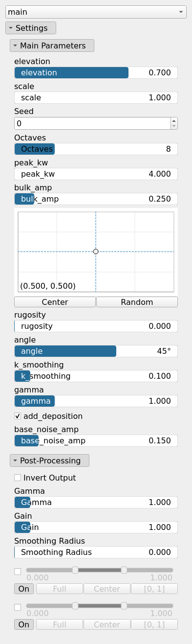The image size is (192, 644).
Task: Collapse the Main Parameters group
Action: (52, 46)
